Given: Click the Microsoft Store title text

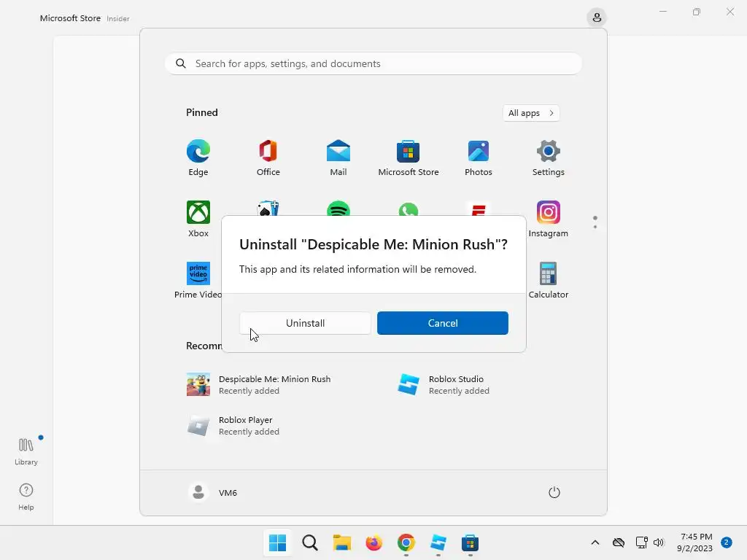Looking at the screenshot, I should (70, 18).
